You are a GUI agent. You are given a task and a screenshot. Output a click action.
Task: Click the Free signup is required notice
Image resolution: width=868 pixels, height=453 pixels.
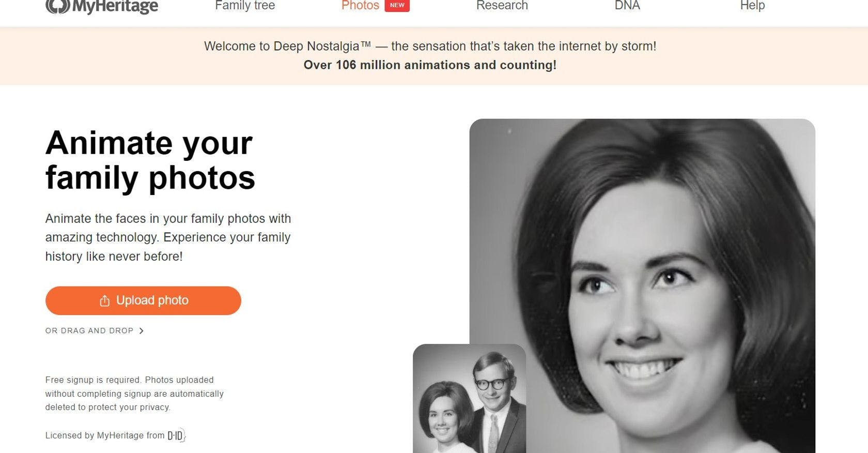pyautogui.click(x=134, y=394)
